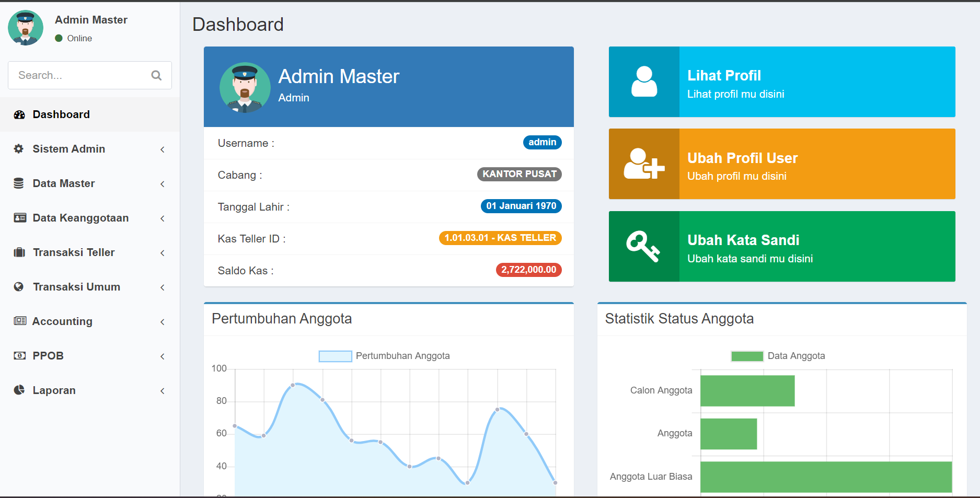Viewport: 980px width, 498px height.
Task: Open the Data Master menu
Action: pos(90,183)
